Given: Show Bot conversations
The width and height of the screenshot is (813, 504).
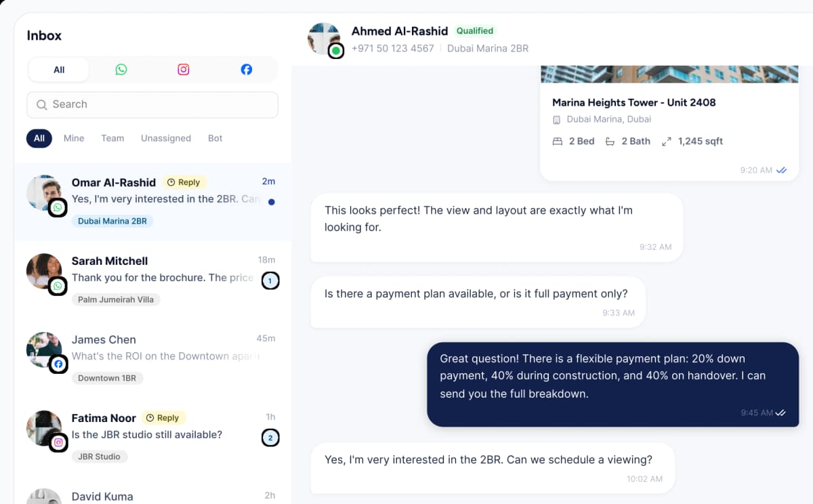Looking at the screenshot, I should (215, 138).
